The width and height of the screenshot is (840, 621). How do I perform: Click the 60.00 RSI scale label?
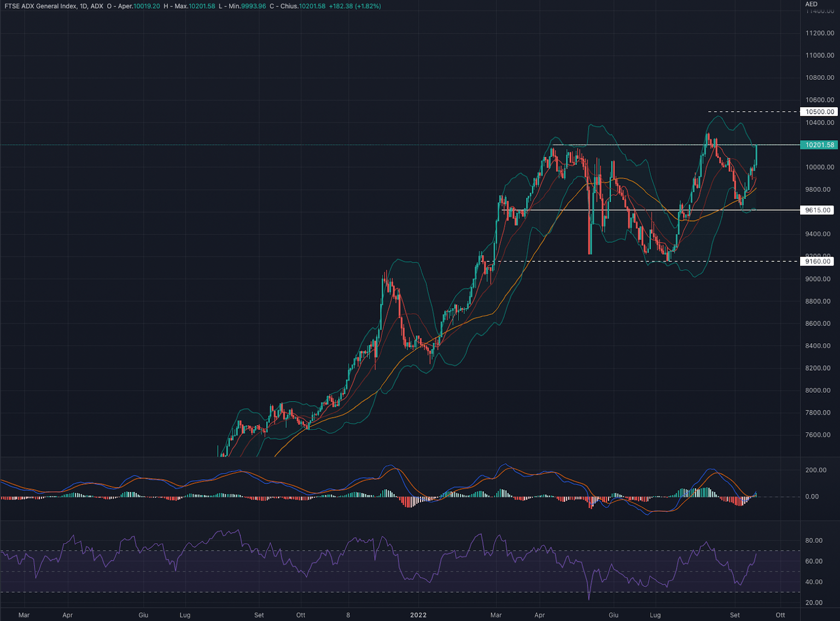[x=814, y=561]
